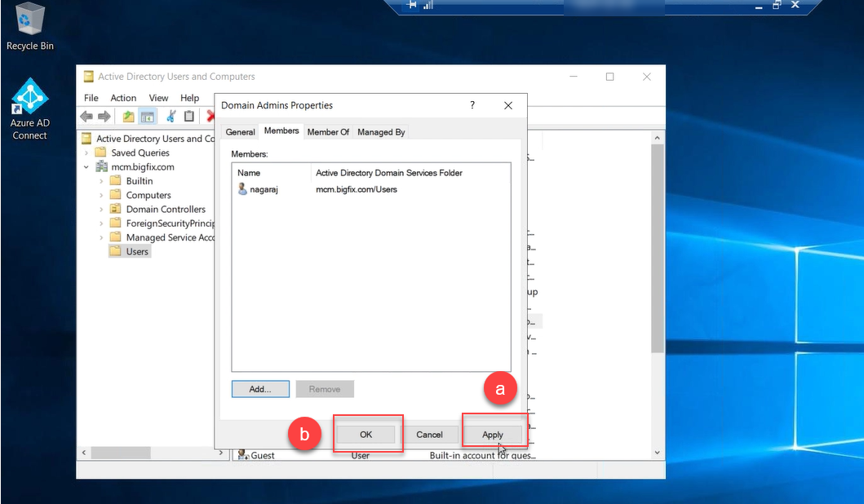Toggle the Show/Hide Console Tree icon
The width and height of the screenshot is (864, 504).
[148, 117]
